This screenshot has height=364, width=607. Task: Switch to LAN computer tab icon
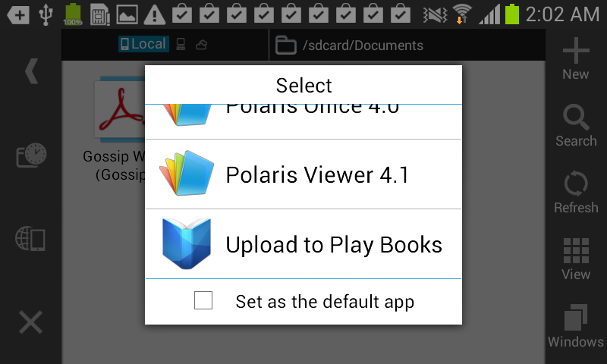click(x=181, y=45)
